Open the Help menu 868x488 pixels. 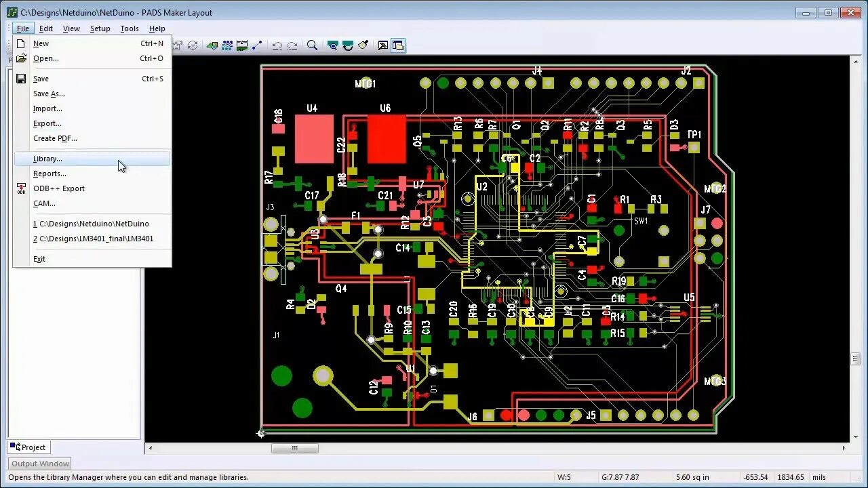157,28
